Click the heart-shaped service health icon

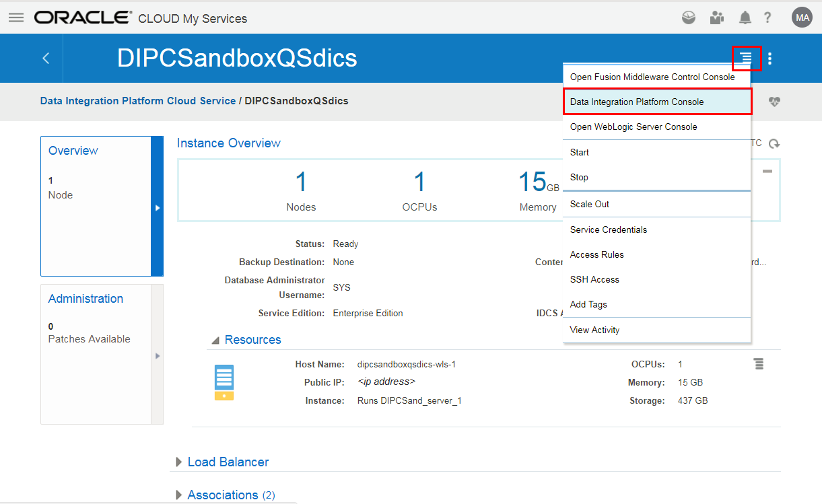pos(774,101)
